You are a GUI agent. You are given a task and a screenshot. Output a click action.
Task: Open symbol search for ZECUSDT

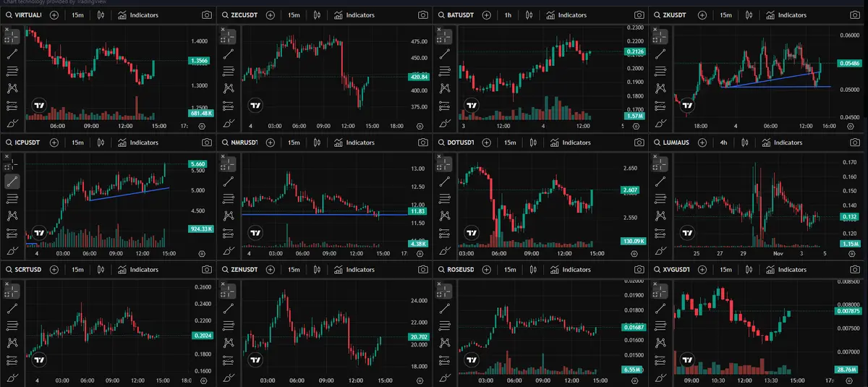pos(239,14)
